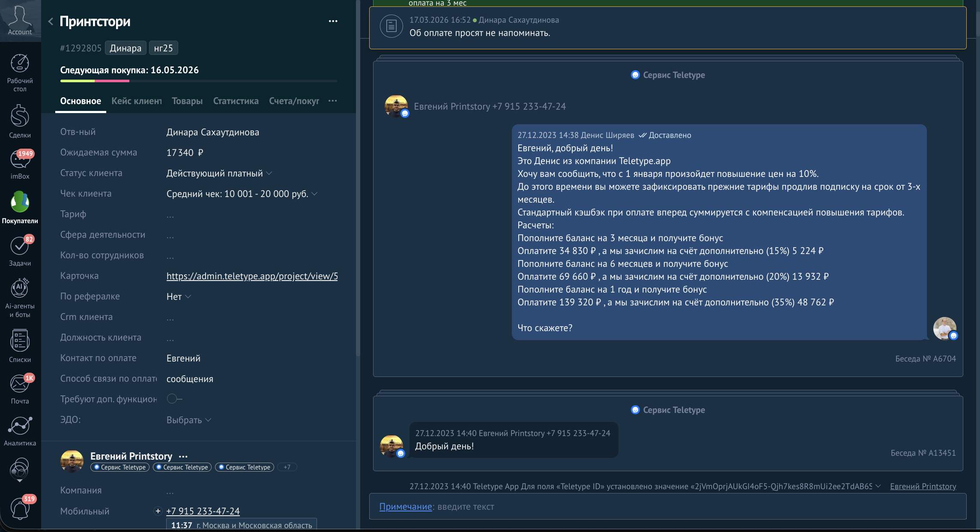Open Евгений Printstory link in log line
This screenshot has height=532, width=980.
coord(923,487)
